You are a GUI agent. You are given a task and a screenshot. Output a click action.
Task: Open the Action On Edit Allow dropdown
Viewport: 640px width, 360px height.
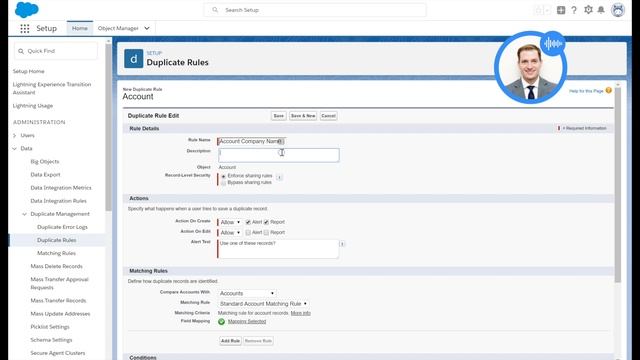pyautogui.click(x=230, y=233)
